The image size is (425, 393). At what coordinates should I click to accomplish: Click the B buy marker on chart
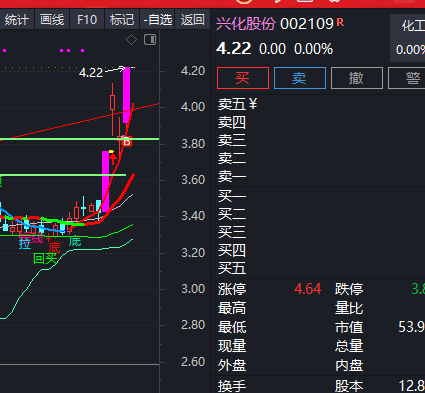pyautogui.click(x=126, y=142)
